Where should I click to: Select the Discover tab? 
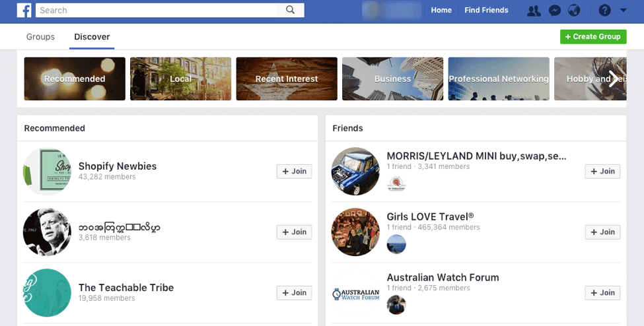coord(92,36)
